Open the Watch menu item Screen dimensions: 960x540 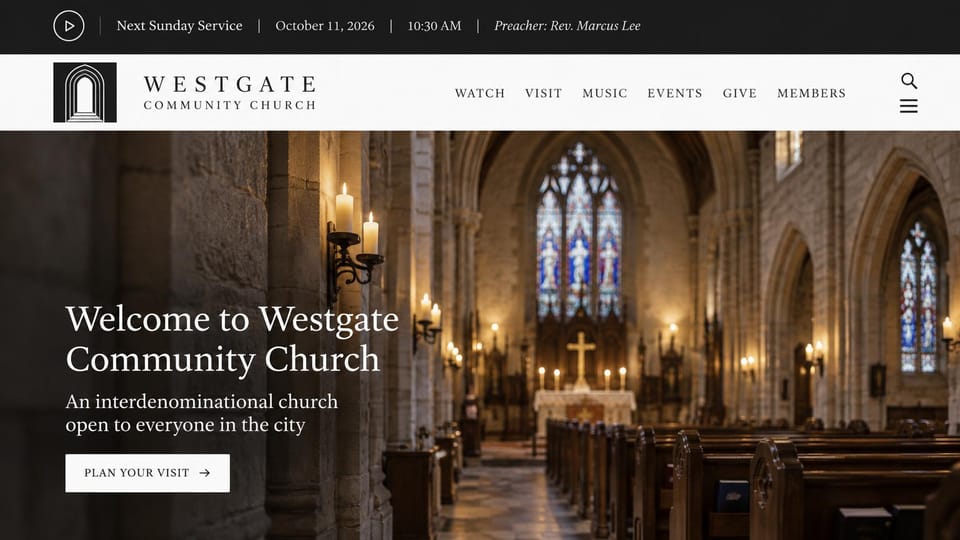tap(479, 93)
